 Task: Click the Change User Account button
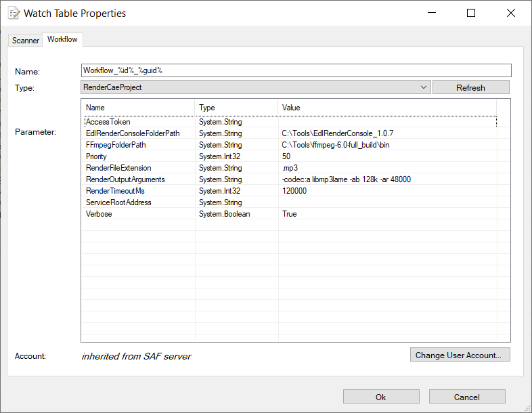pyautogui.click(x=460, y=355)
